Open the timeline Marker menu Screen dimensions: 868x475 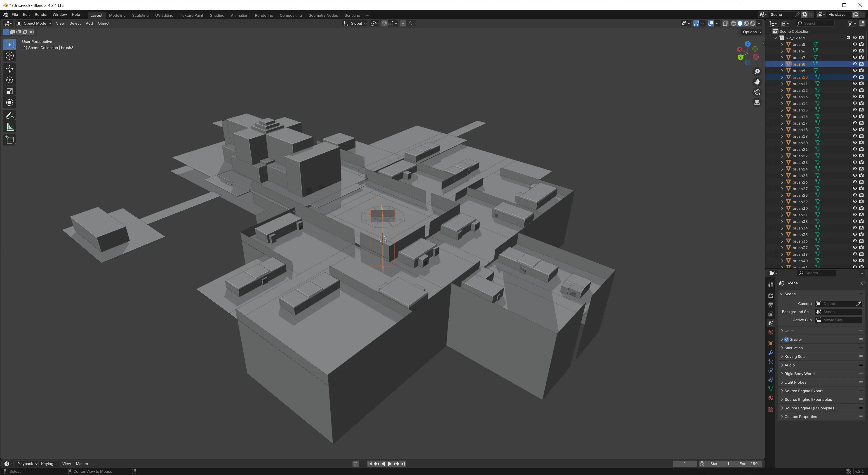tap(82, 464)
